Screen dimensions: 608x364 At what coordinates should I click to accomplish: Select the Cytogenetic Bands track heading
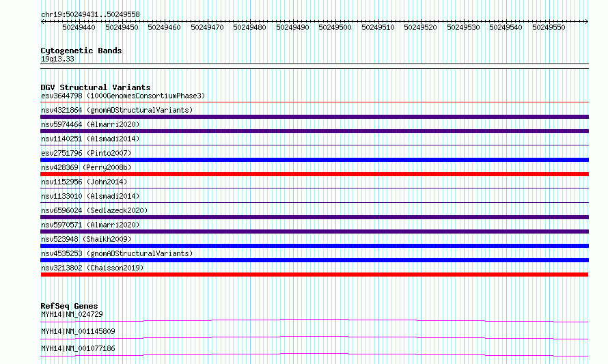click(81, 51)
